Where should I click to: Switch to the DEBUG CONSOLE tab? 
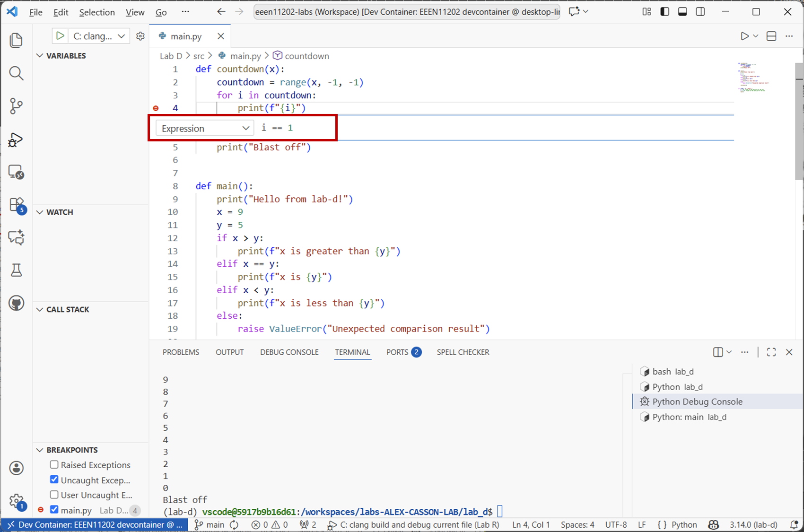point(289,352)
